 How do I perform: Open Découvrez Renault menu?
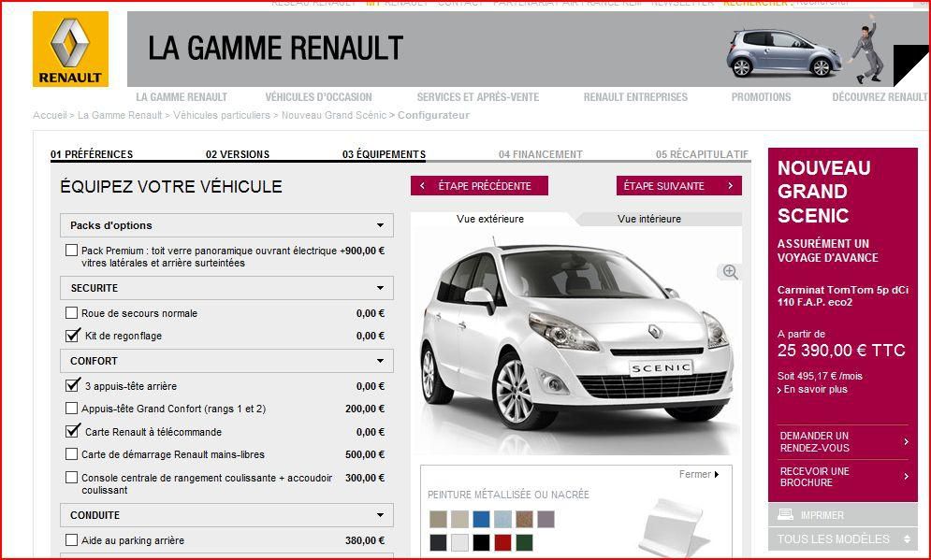click(880, 96)
